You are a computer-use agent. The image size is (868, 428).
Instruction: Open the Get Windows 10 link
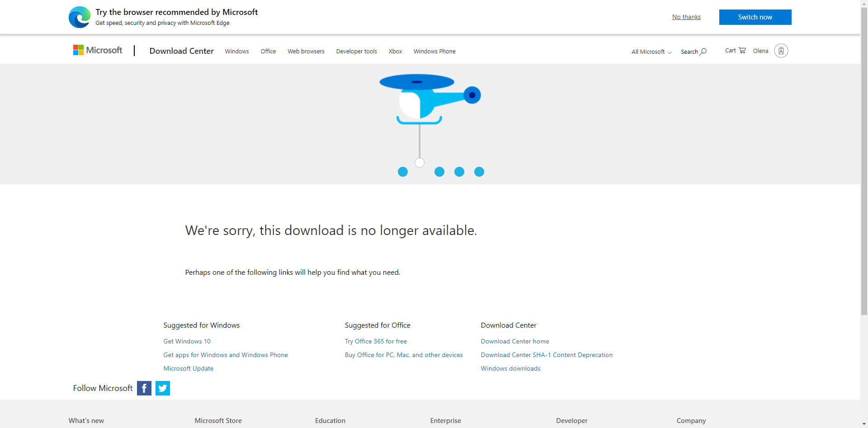[187, 342]
